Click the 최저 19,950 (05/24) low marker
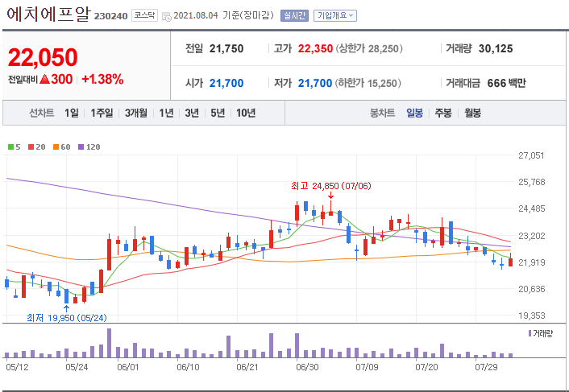This screenshot has height=392, width=569. [67, 318]
